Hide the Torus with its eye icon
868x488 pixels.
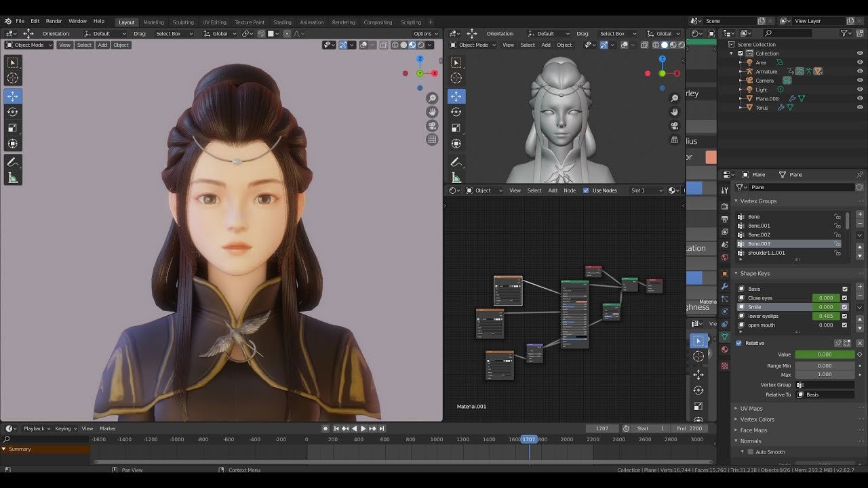(860, 107)
